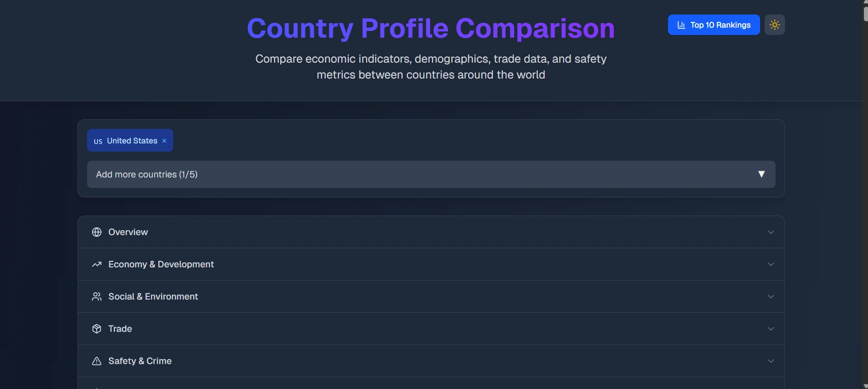Click the sun icon in the top right corner

click(775, 25)
